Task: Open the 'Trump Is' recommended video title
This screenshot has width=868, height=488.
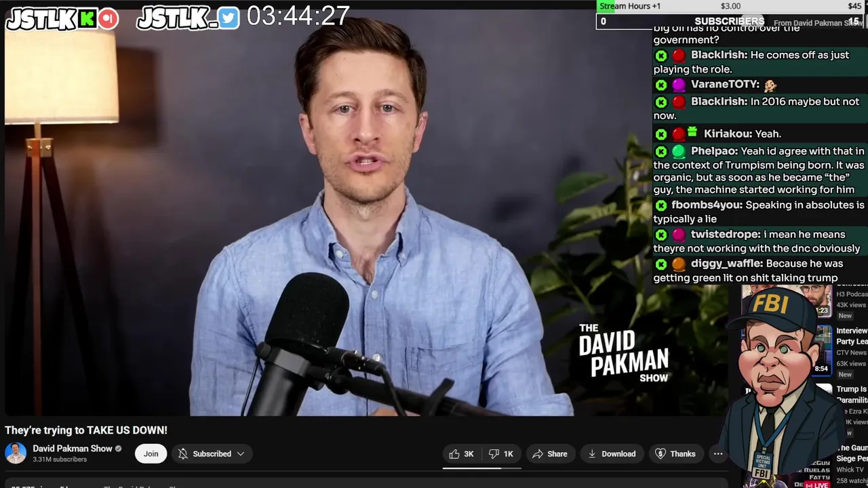Action: [x=852, y=394]
